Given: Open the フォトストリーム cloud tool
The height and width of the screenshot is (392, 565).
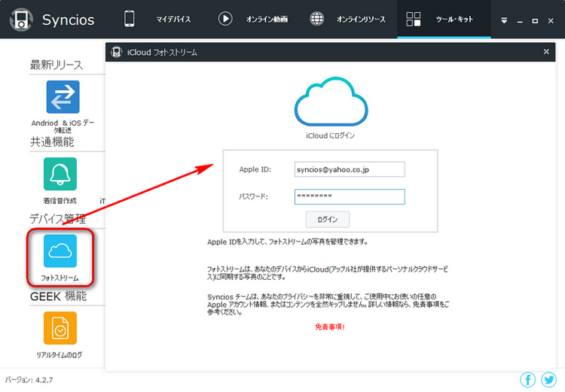Looking at the screenshot, I should coord(60,251).
